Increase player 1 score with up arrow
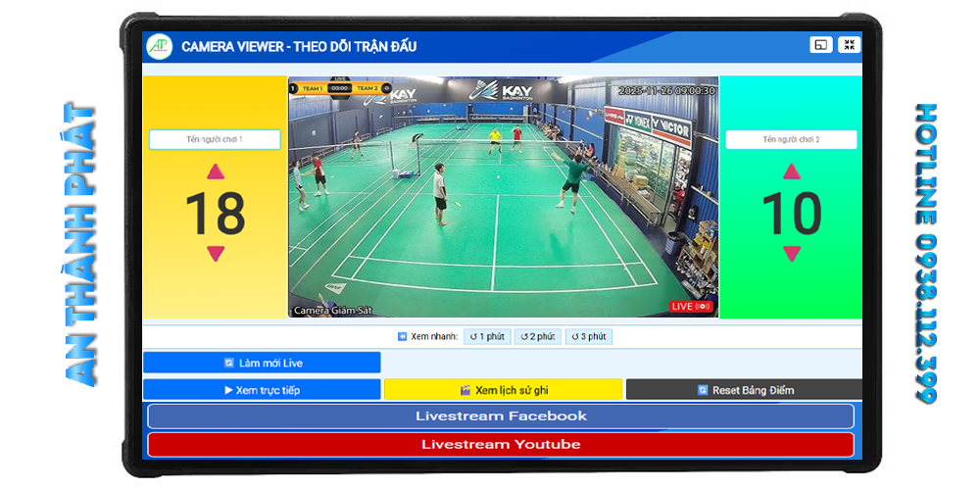 [216, 171]
